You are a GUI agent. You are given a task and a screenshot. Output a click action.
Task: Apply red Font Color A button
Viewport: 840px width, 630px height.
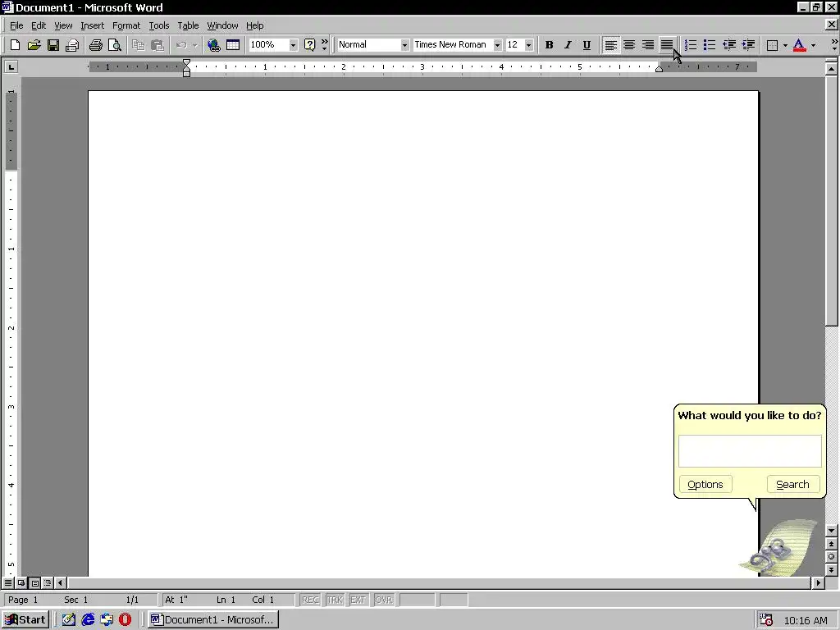799,45
